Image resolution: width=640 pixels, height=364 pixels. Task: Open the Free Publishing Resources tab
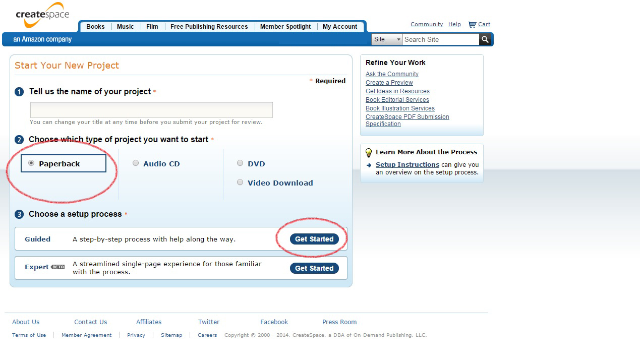pos(209,27)
